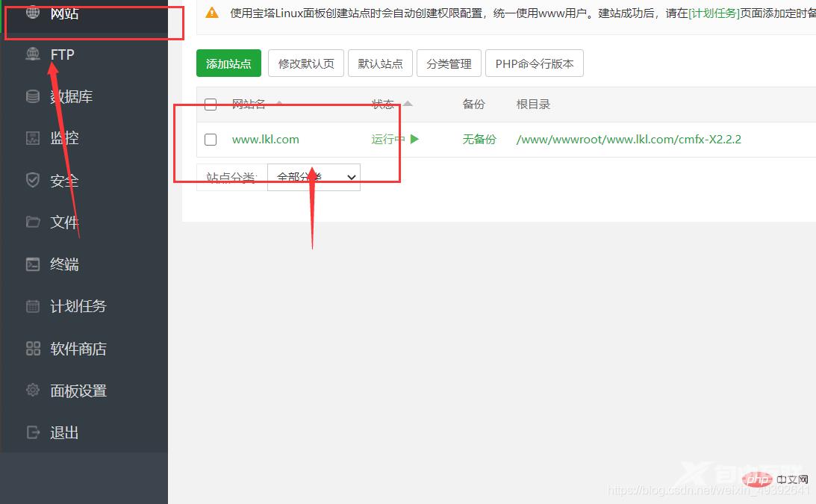
Task: Toggle the select-all checkbox in table header
Action: (x=211, y=105)
